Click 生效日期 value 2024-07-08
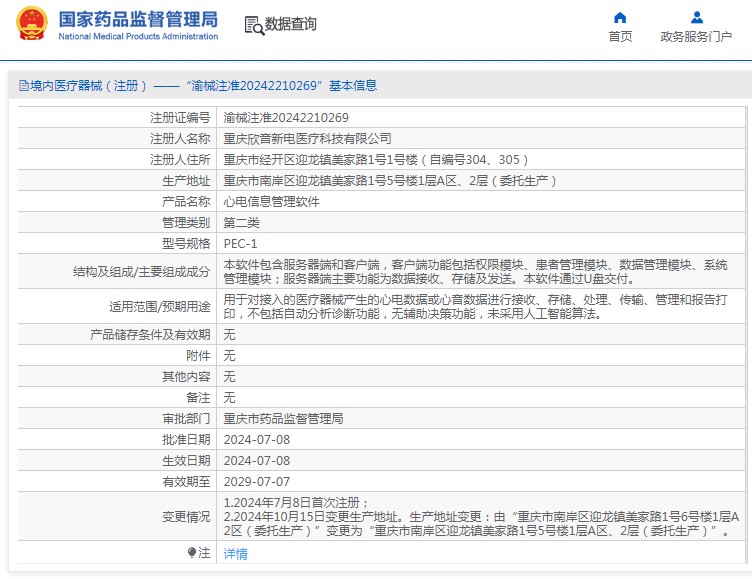The image size is (752, 579). [257, 461]
